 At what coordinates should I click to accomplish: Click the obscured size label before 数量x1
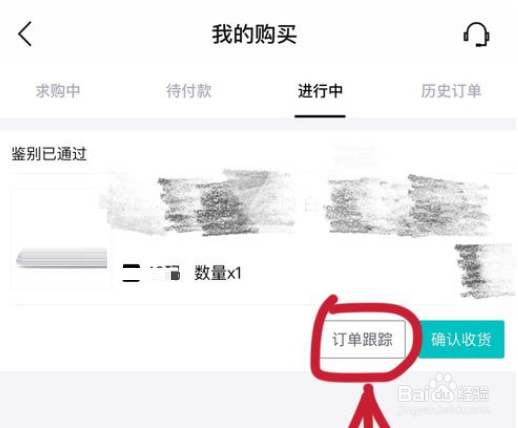click(x=151, y=273)
